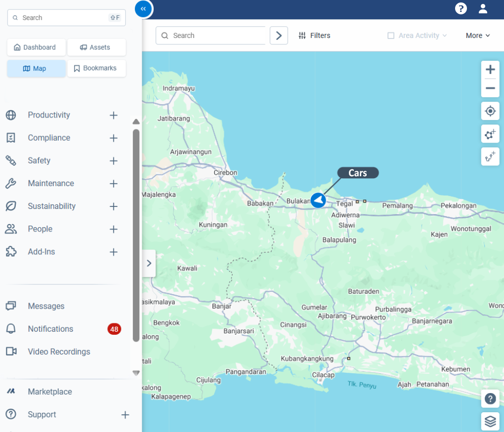Click the sidebar vertical scrollbar
This screenshot has width=504, height=432.
[x=136, y=235]
